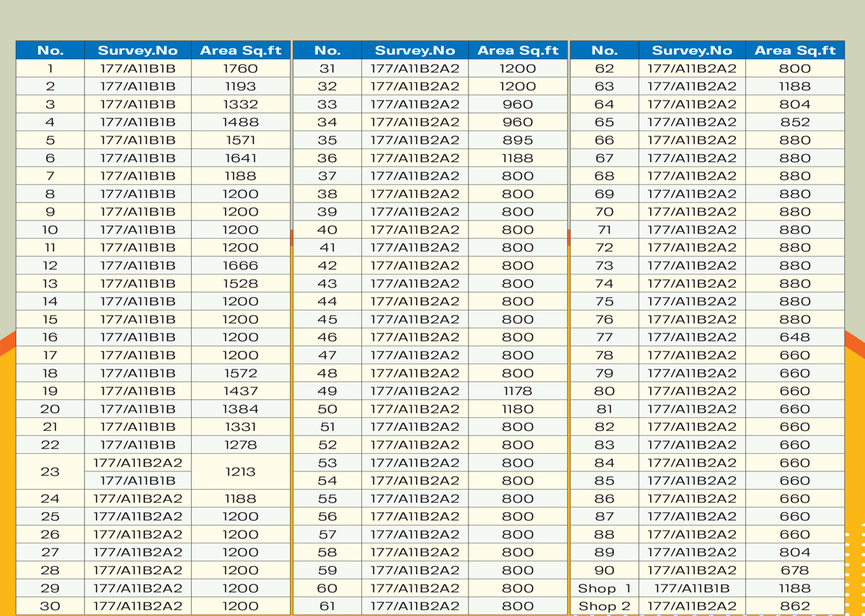This screenshot has height=616, width=865.
Task: Select area value 895 for plot 35
Action: pyautogui.click(x=518, y=140)
